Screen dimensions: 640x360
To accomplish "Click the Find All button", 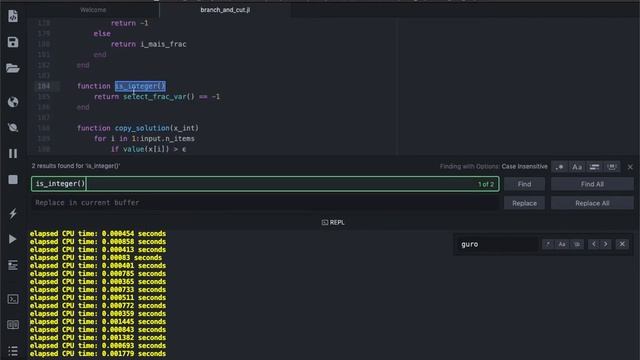I will pos(592,184).
